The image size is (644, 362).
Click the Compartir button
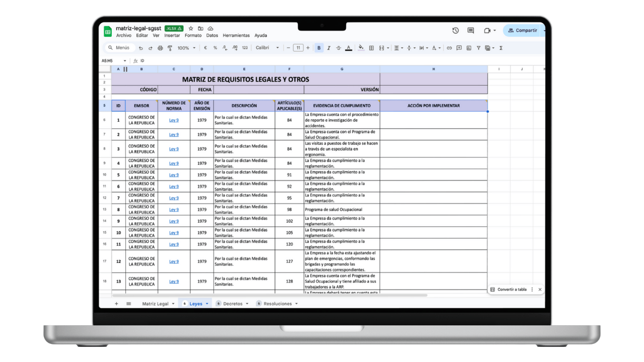[523, 30]
